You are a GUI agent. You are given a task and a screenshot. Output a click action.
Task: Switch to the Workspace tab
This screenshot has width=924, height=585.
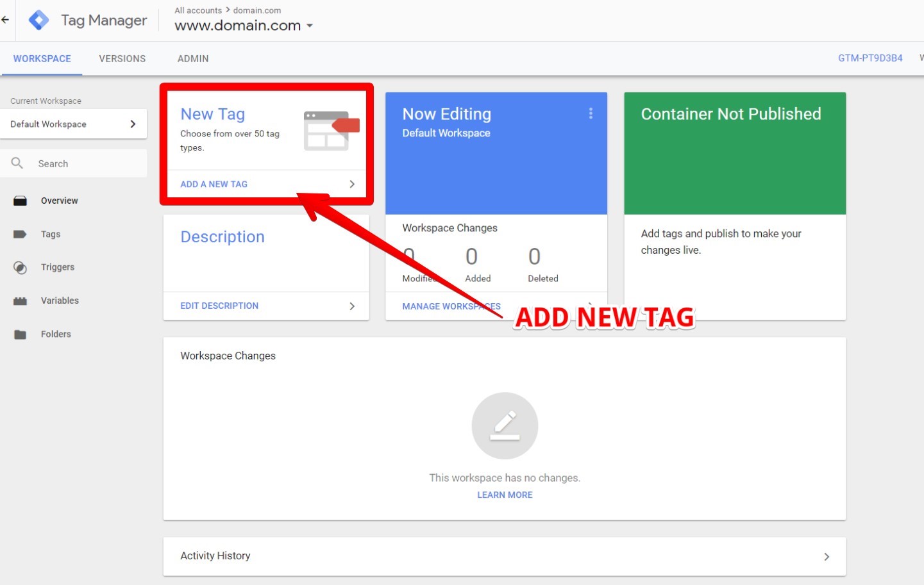(42, 58)
